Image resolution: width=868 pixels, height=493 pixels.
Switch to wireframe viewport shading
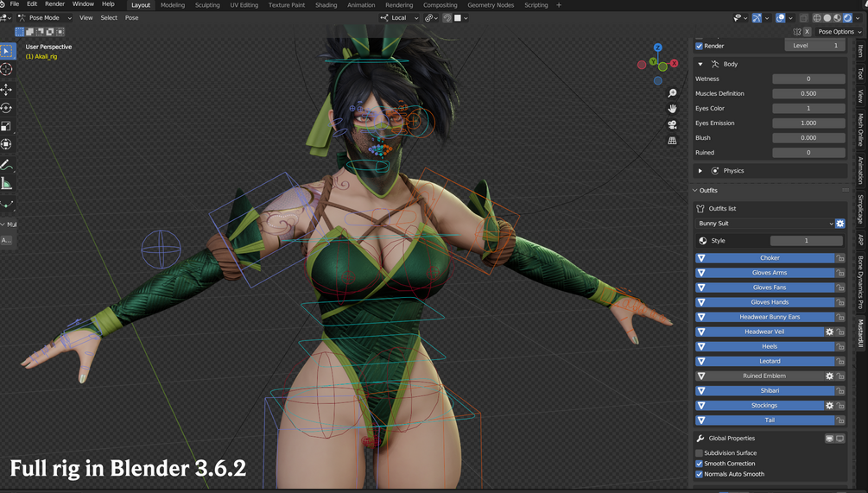click(817, 18)
